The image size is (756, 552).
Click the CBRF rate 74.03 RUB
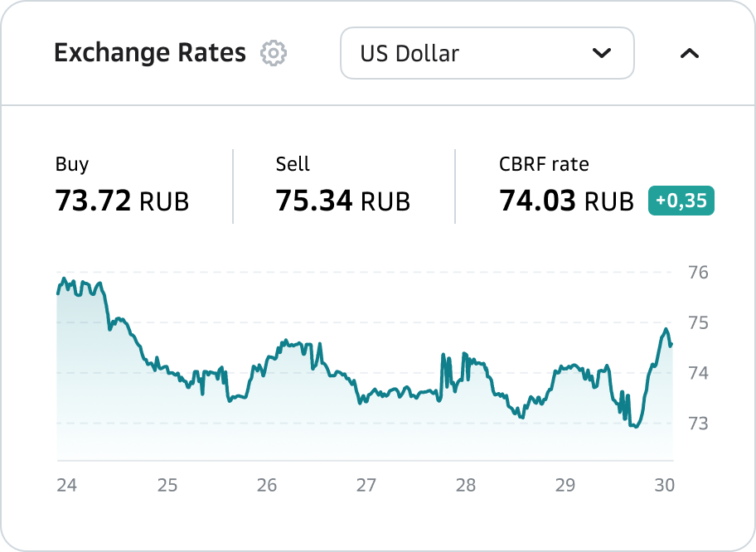(x=566, y=201)
